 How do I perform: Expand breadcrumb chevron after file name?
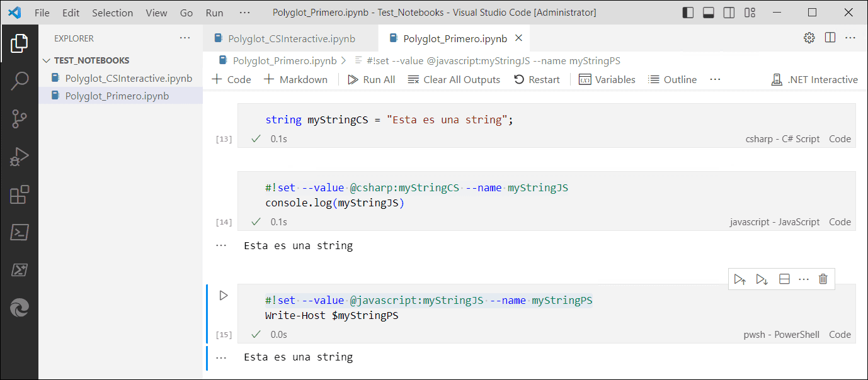coord(343,61)
